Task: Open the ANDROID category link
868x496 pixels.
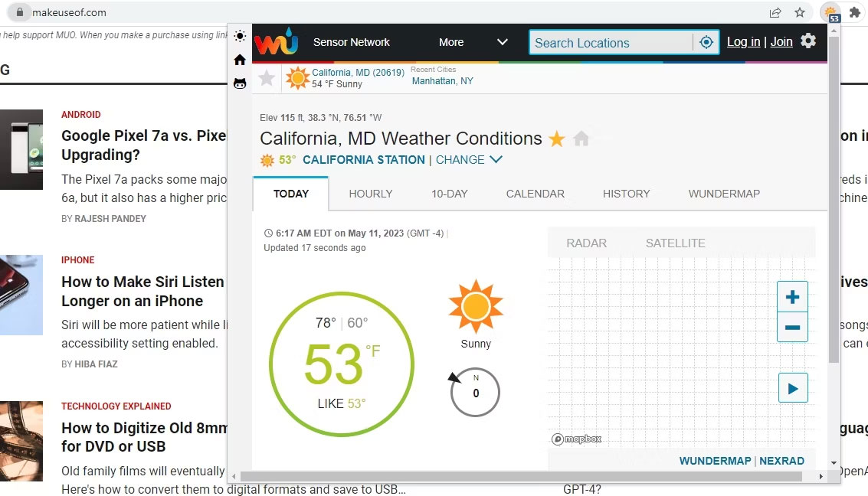Action: [x=80, y=115]
